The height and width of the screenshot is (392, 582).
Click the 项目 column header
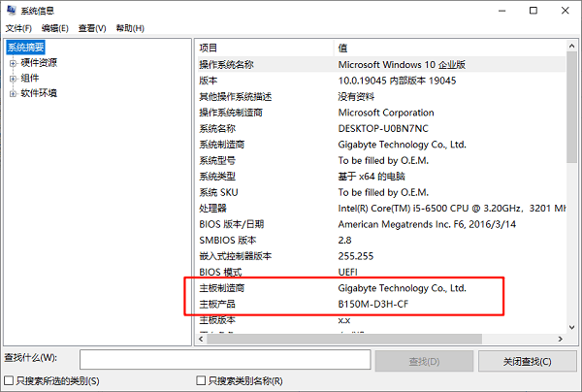click(264, 48)
